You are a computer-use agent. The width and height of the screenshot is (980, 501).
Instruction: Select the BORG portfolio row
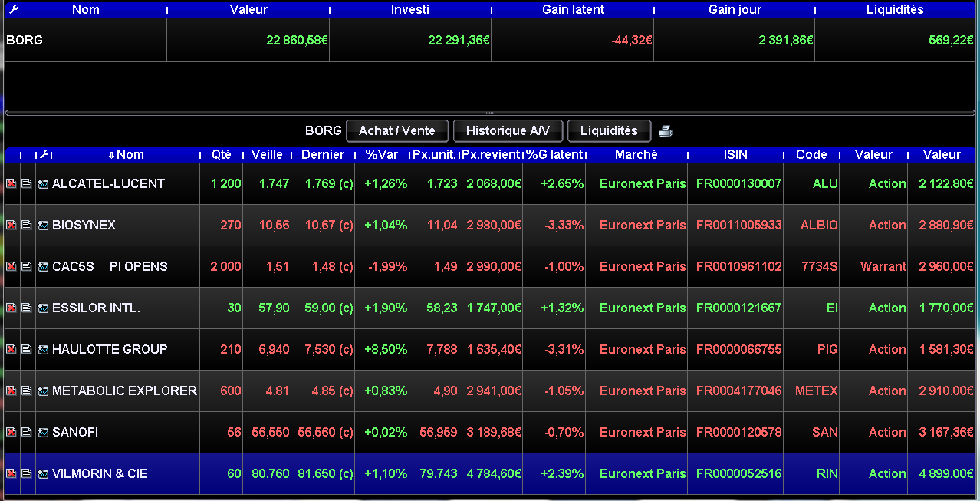coord(490,40)
